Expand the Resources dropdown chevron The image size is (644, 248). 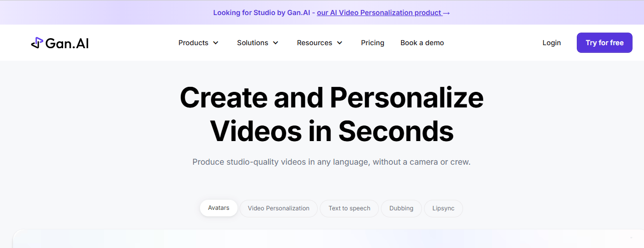tap(340, 43)
